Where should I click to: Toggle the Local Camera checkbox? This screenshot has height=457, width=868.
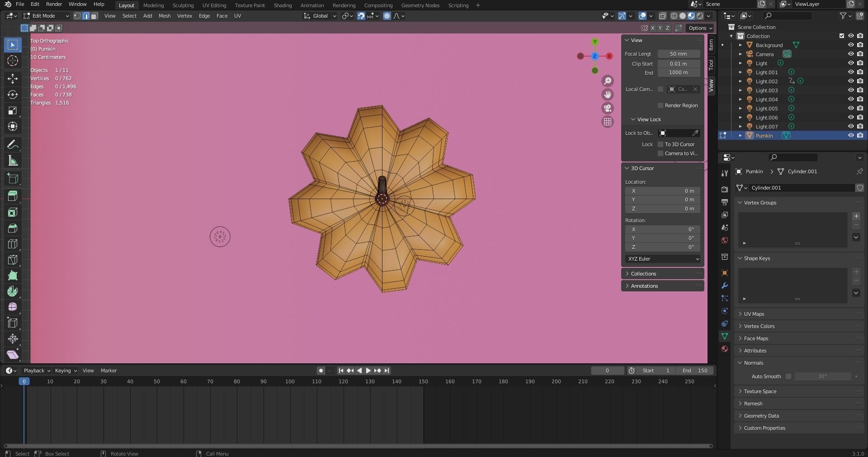click(660, 89)
